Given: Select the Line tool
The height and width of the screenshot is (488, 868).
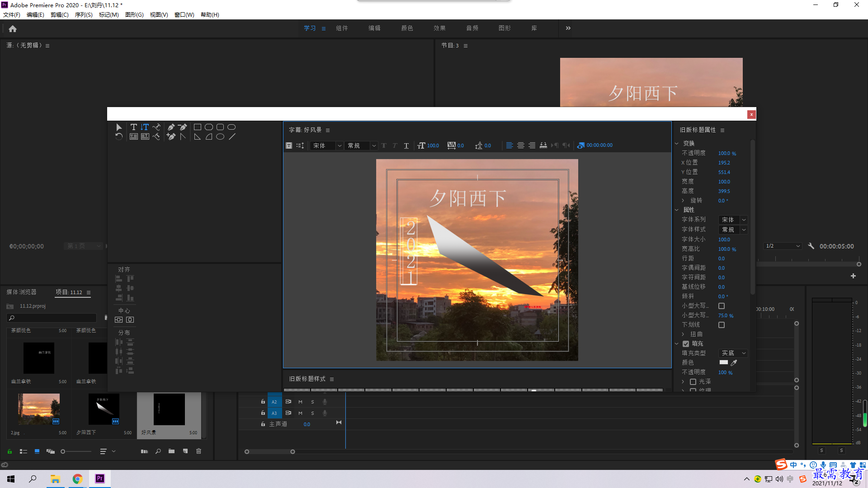Looking at the screenshot, I should tap(232, 136).
